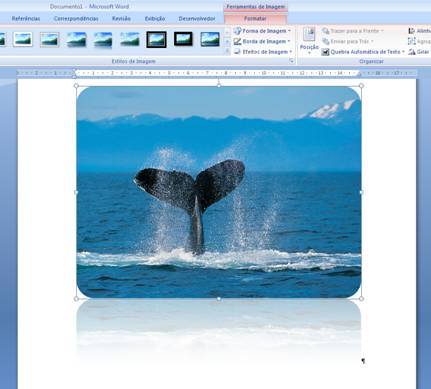Select the Formatar tab under Ferramentas de Imagem
This screenshot has height=389, width=431.
tap(255, 19)
